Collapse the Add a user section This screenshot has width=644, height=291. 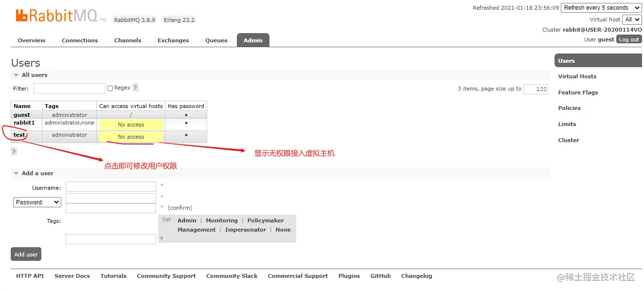tap(34, 173)
